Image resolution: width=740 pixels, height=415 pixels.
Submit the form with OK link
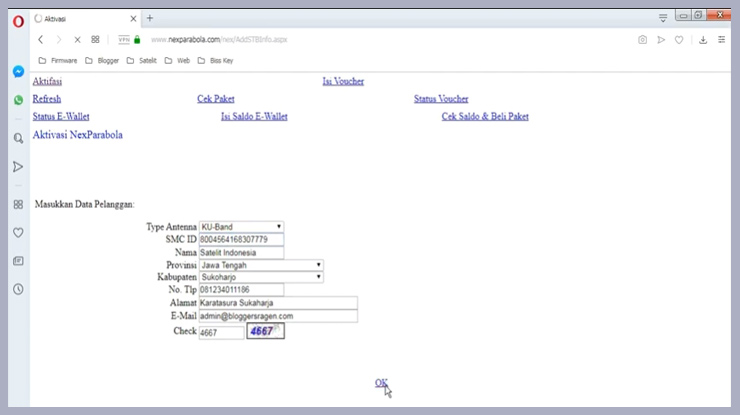(x=381, y=382)
